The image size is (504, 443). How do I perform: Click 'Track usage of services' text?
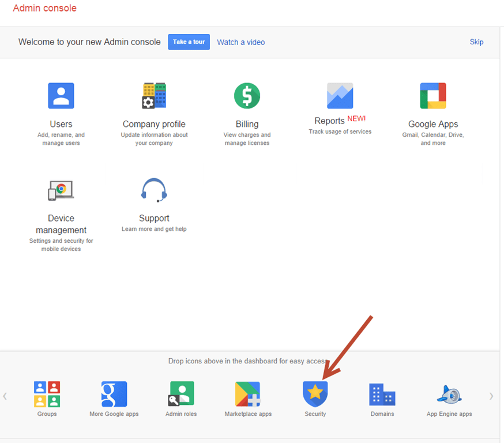tap(340, 132)
